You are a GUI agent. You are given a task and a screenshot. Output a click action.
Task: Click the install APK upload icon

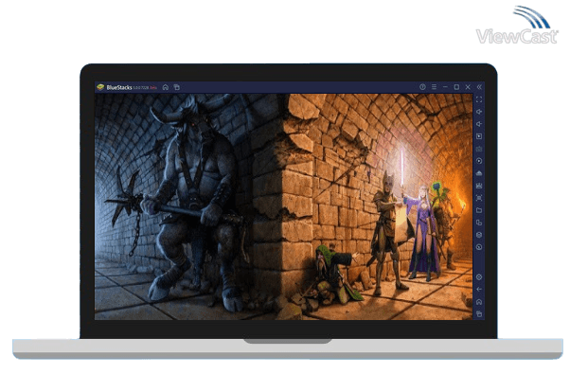pos(479,173)
